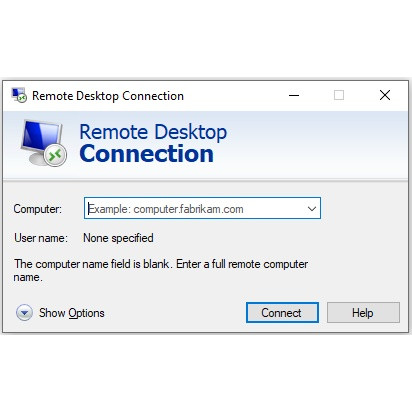Click the blank computer name warning message
The image size is (412, 412).
point(161,270)
